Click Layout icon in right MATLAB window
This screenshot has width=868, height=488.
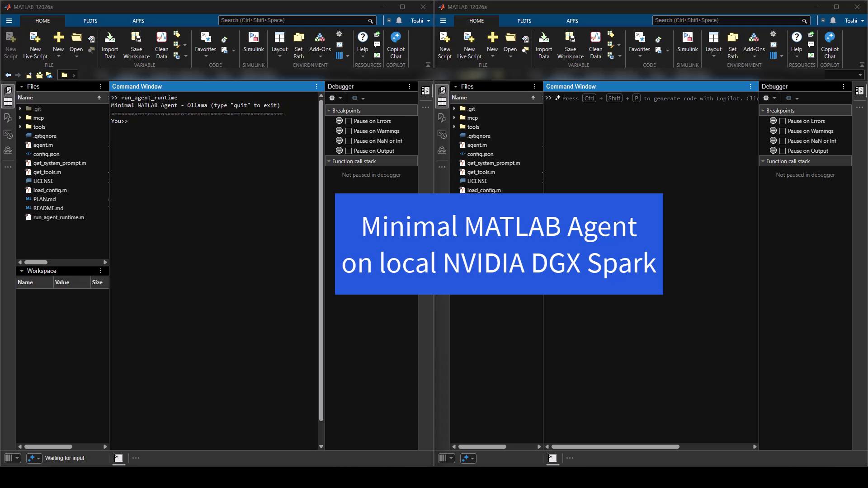(713, 37)
